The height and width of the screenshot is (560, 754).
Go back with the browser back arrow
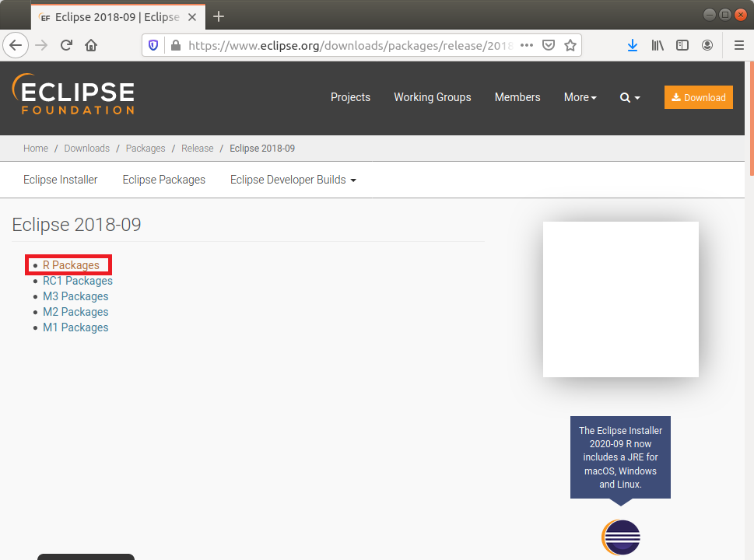pos(16,45)
